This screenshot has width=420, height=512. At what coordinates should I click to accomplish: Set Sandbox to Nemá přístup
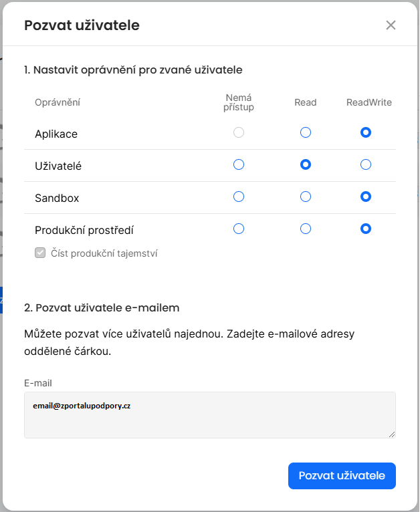pos(239,197)
